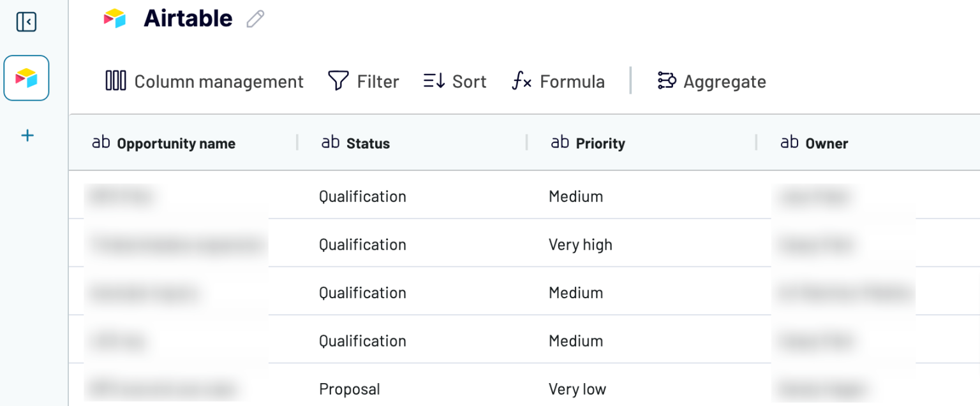Viewport: 980px width, 406px height.
Task: Click the Opportunity name column header
Action: 175,143
